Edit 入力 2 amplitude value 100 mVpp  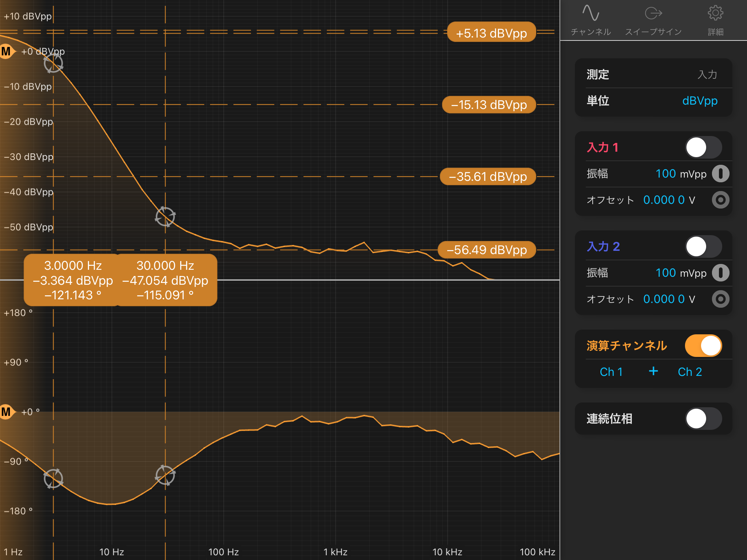(x=681, y=273)
